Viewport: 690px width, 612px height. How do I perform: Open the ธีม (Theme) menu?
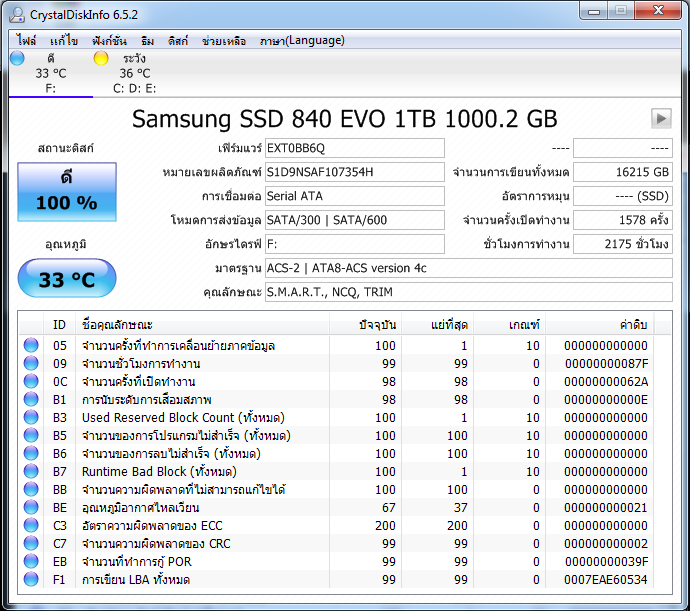147,41
